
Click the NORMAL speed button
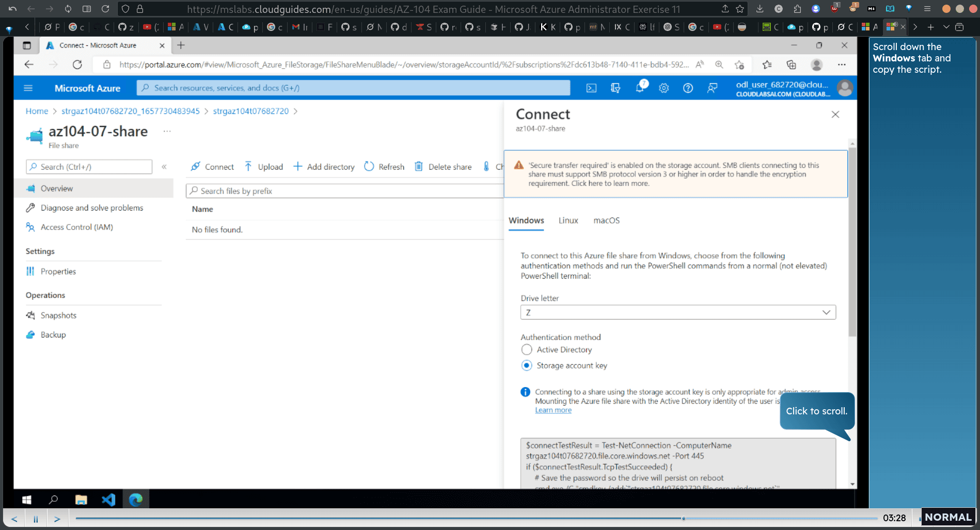coord(948,517)
